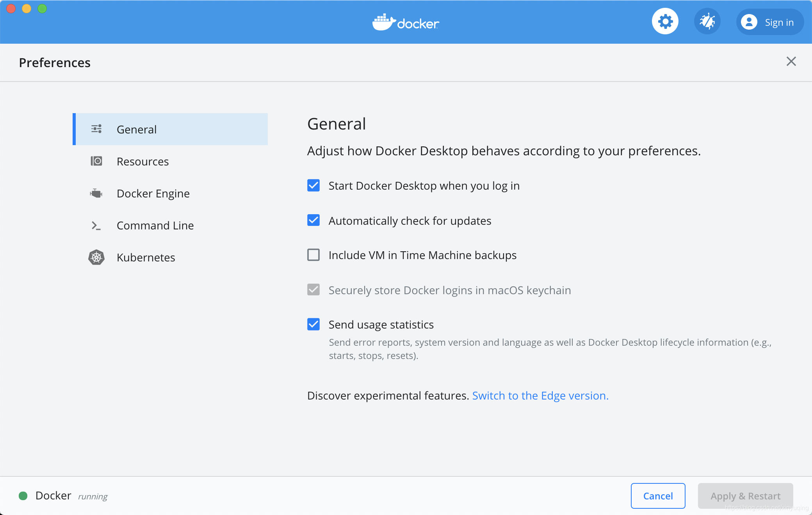Switch to the Command Line tab

[170, 225]
